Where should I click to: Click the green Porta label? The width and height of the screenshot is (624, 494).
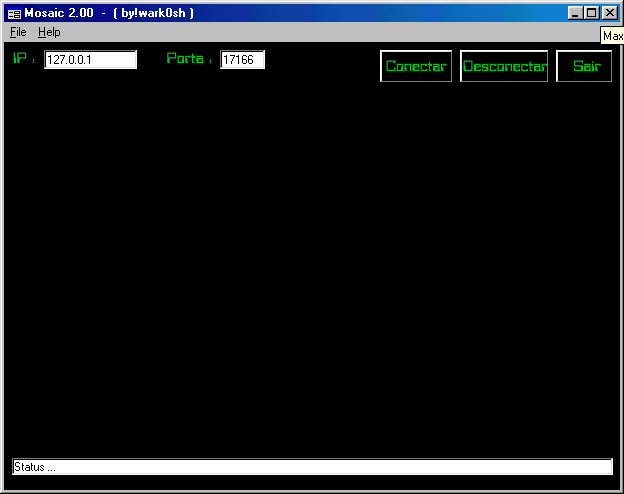pyautogui.click(x=188, y=59)
